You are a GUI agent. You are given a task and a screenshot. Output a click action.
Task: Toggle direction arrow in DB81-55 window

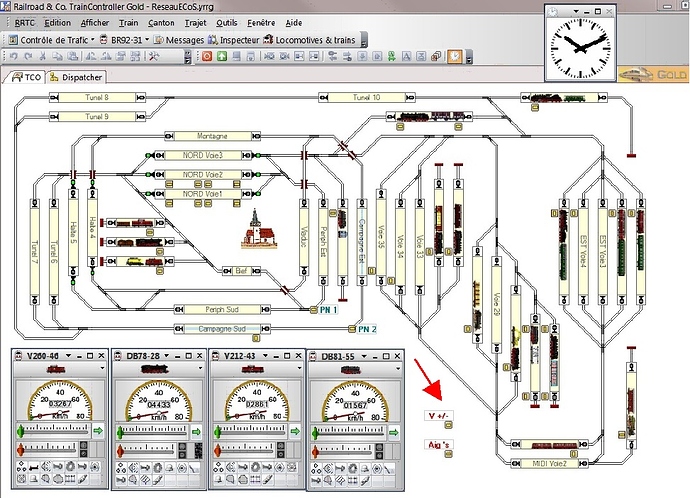coord(393,432)
